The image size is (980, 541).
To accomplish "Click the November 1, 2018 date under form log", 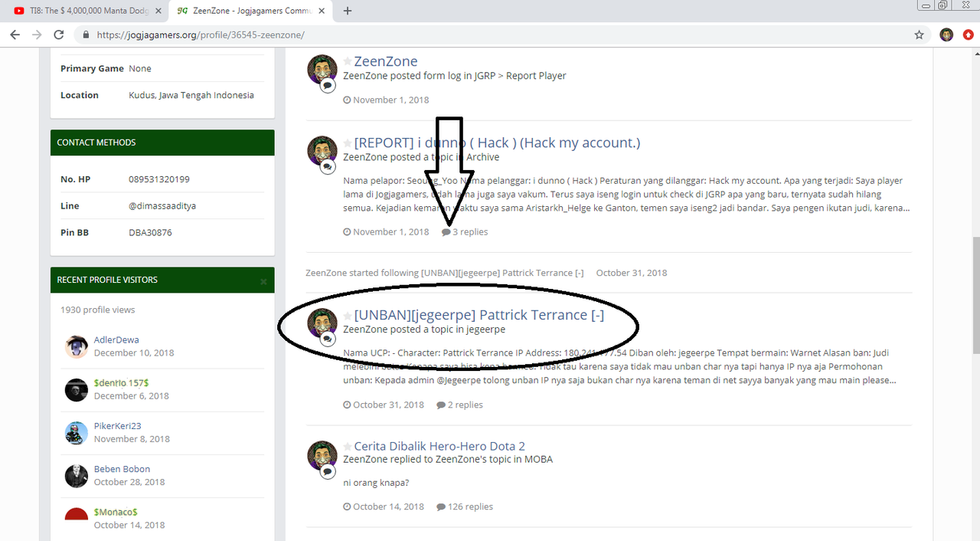I will pos(390,100).
